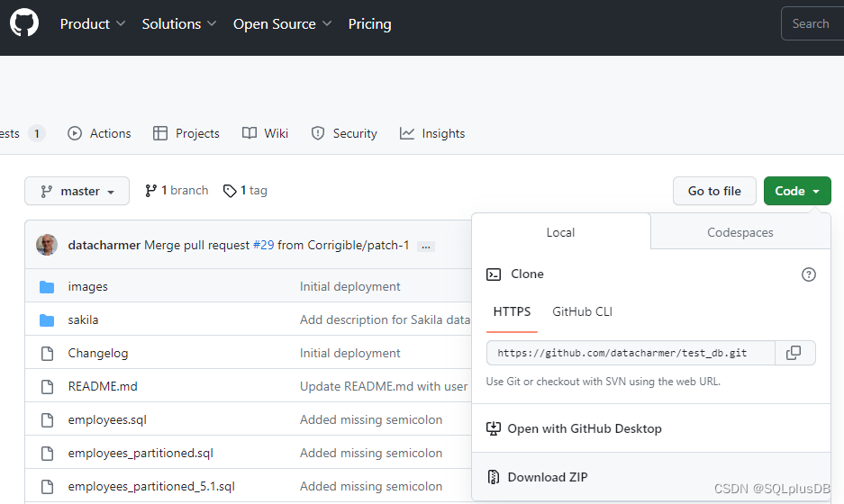Expand the Solutions menu
This screenshot has width=844, height=504.
coord(178,24)
